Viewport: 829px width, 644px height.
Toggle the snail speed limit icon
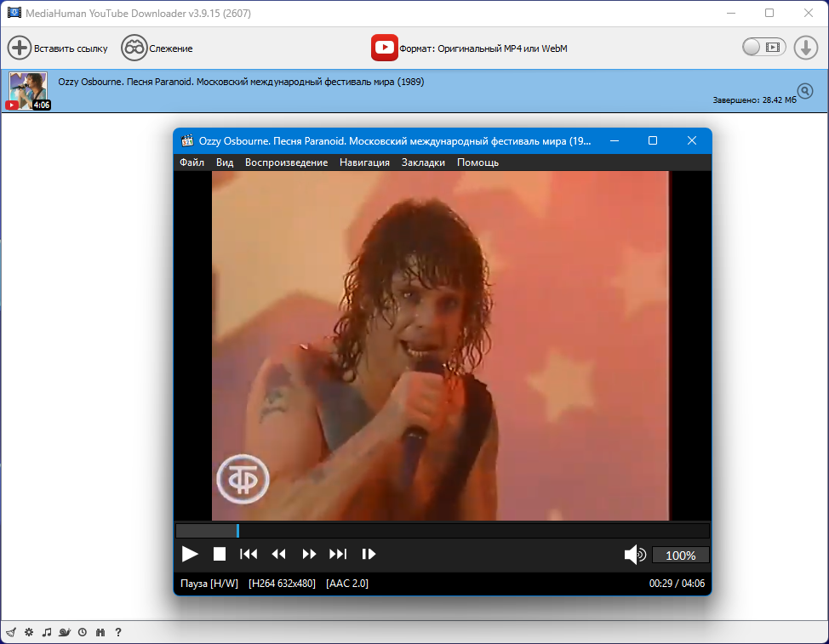(x=65, y=632)
